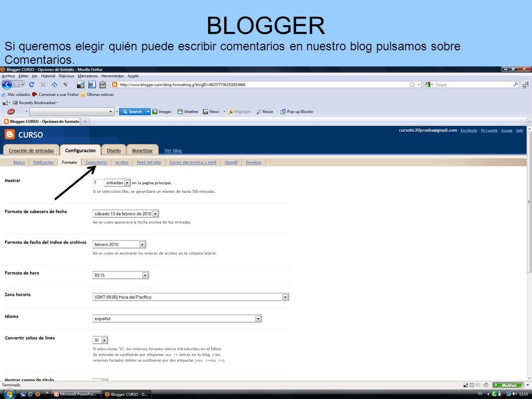The image size is (532, 399).
Task: Open the Ask toolbar search box dropdown
Action: (110, 111)
